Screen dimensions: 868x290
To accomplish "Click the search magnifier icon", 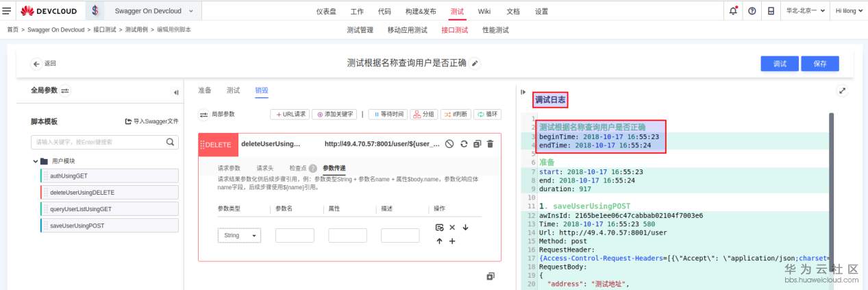I will [x=171, y=142].
